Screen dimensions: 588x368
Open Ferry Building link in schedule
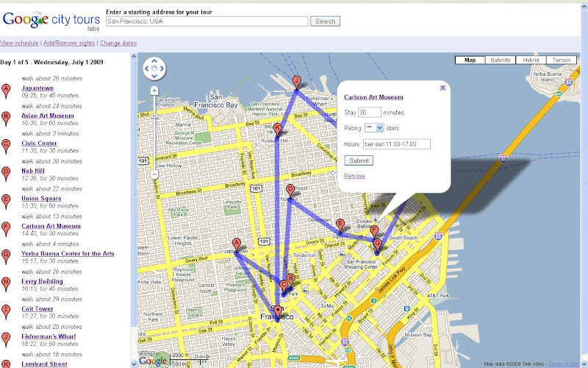42,281
